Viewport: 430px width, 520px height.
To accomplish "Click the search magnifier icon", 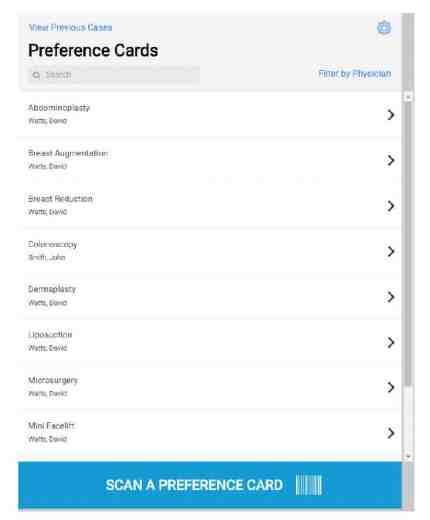I will 36,75.
